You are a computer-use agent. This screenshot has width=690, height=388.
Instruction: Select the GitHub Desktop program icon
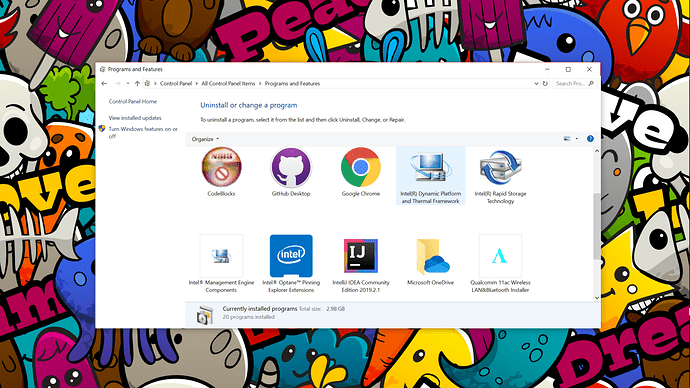(291, 167)
